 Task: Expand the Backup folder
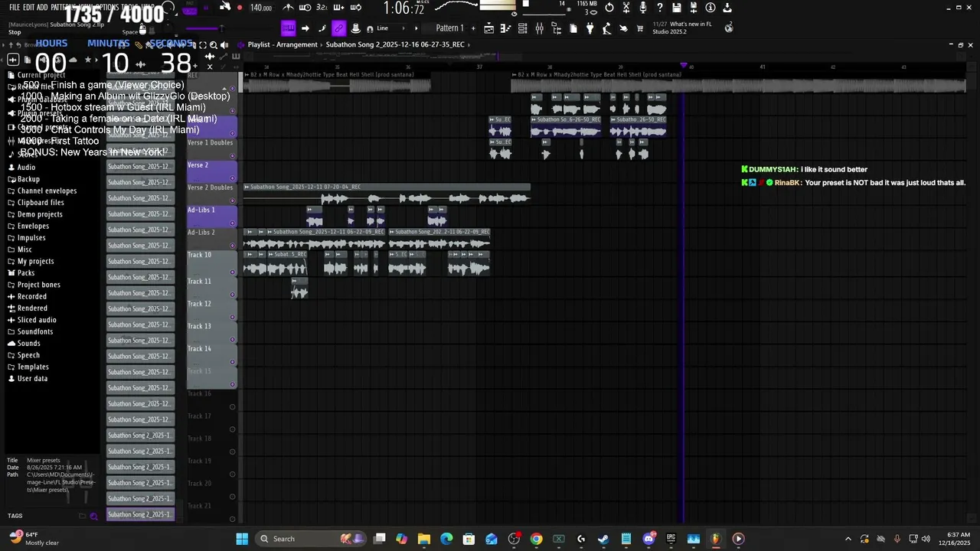point(28,179)
